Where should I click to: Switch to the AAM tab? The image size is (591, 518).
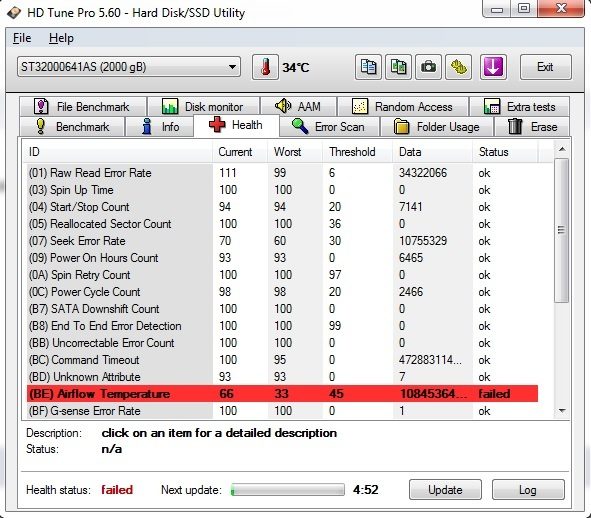tap(298, 107)
